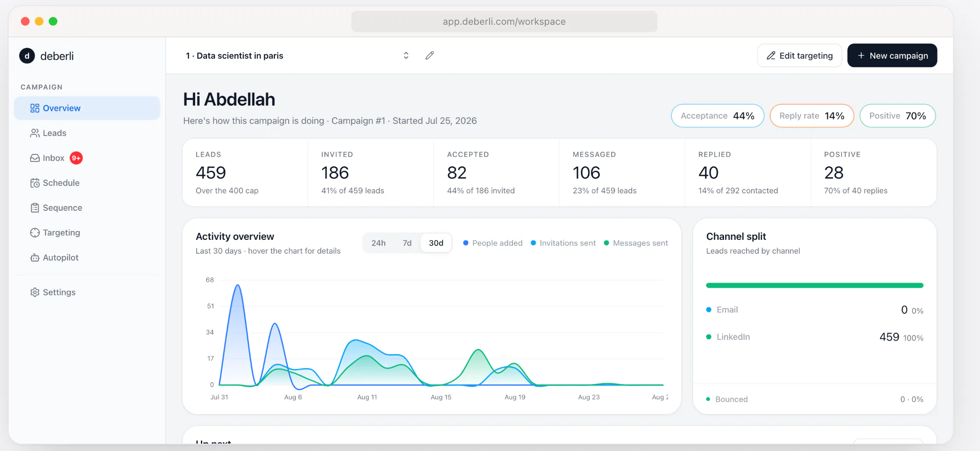The height and width of the screenshot is (451, 980).
Task: Toggle the Messages sent legend series
Action: coord(636,243)
